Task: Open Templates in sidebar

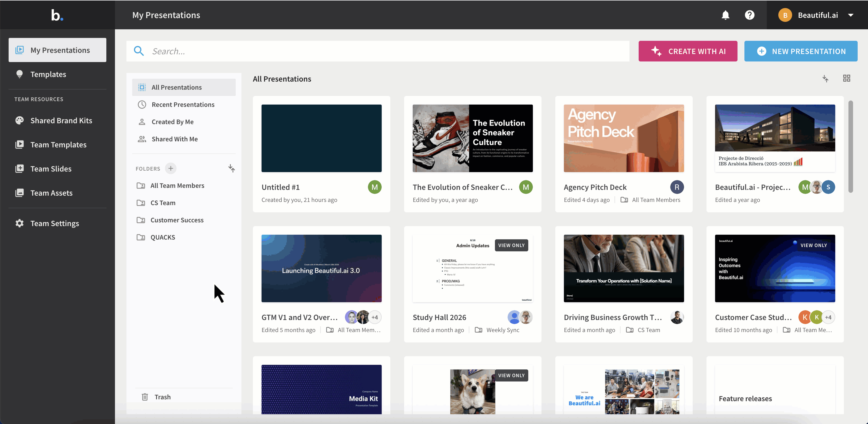Action: (57, 74)
